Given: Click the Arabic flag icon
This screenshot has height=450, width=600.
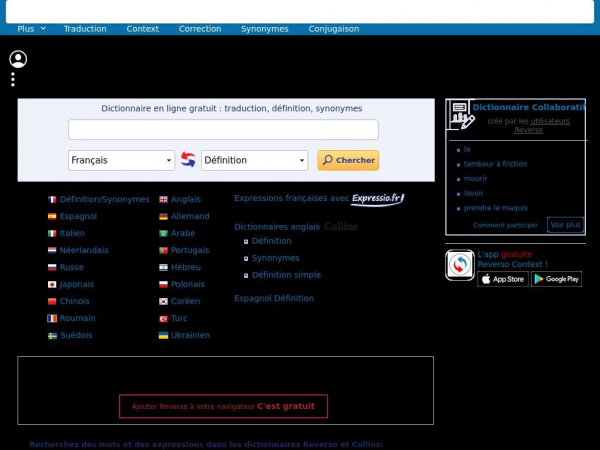Looking at the screenshot, I should pos(163,233).
